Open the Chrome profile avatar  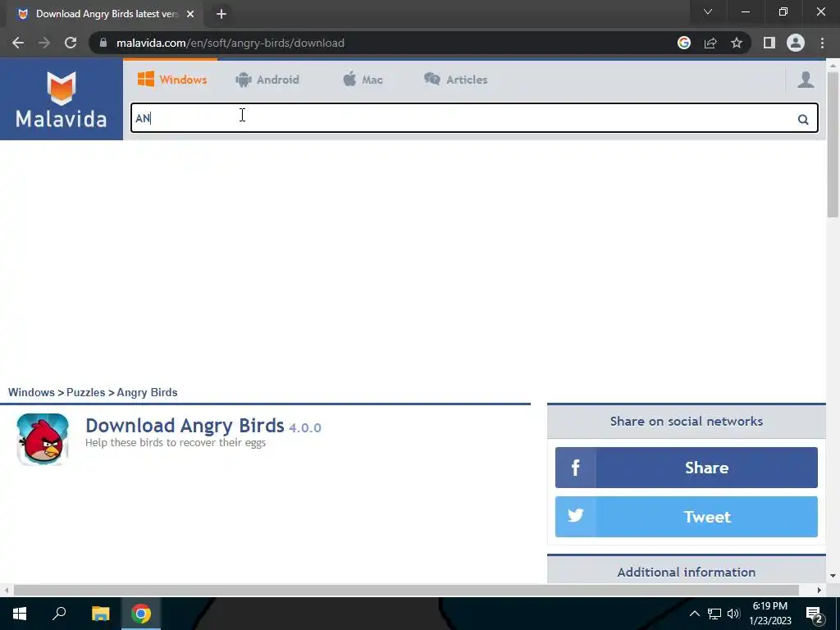[796, 43]
